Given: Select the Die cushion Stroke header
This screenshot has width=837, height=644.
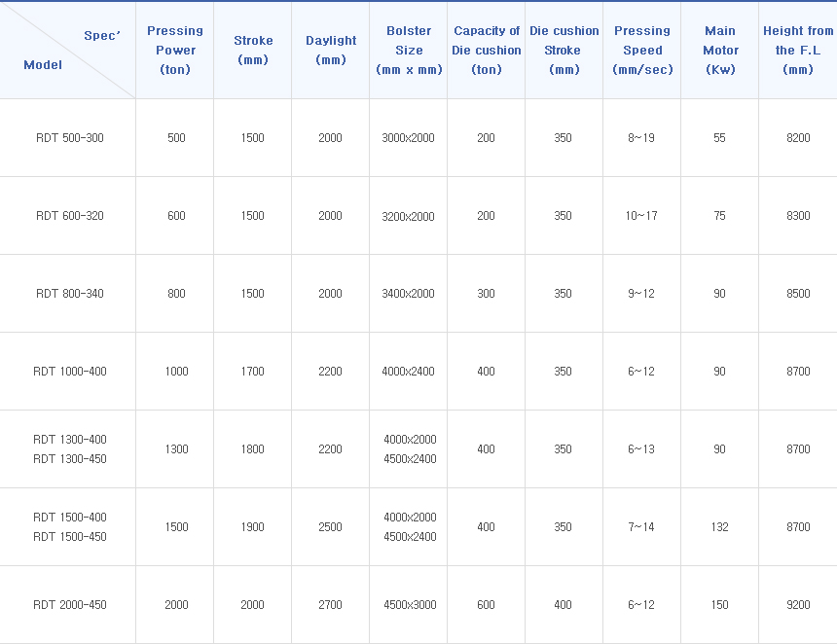Looking at the screenshot, I should [564, 50].
